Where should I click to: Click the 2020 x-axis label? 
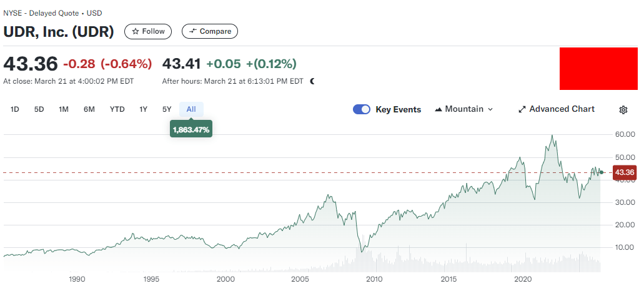pyautogui.click(x=523, y=279)
